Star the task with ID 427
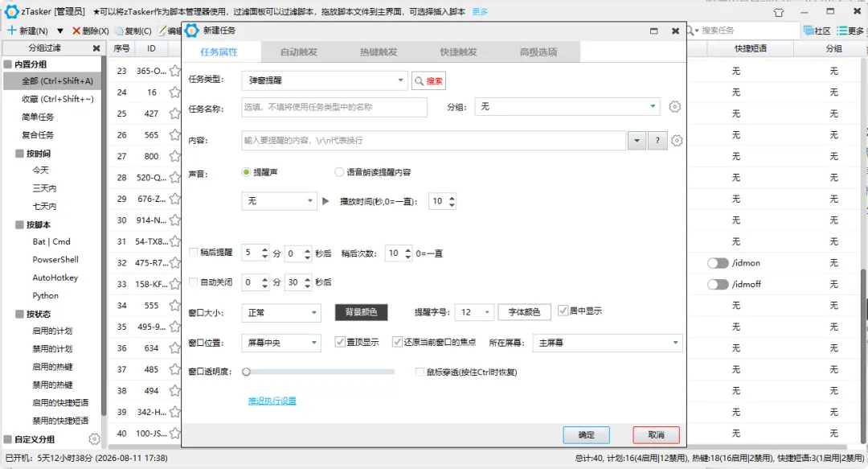 175,113
